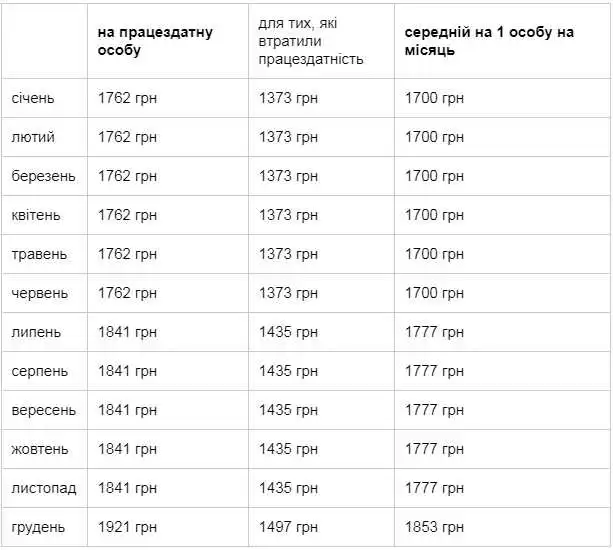Select the 'жовтень' month cell
613x550 pixels.
point(39,449)
